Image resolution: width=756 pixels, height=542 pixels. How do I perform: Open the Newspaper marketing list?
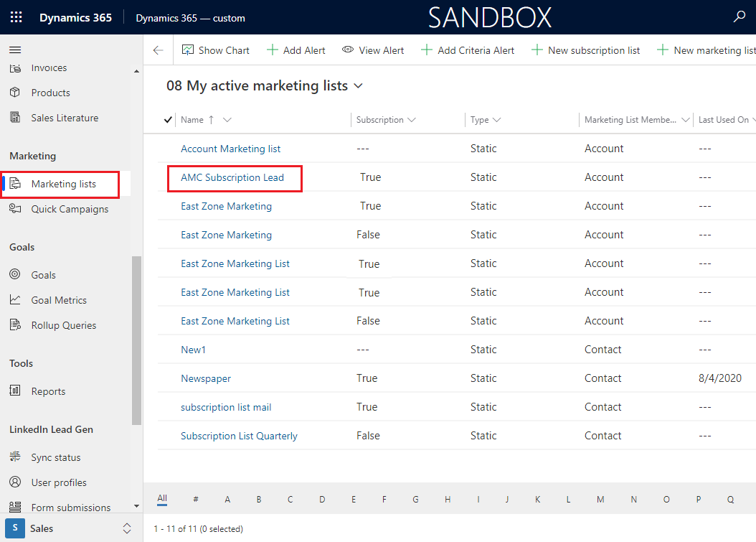tap(206, 379)
